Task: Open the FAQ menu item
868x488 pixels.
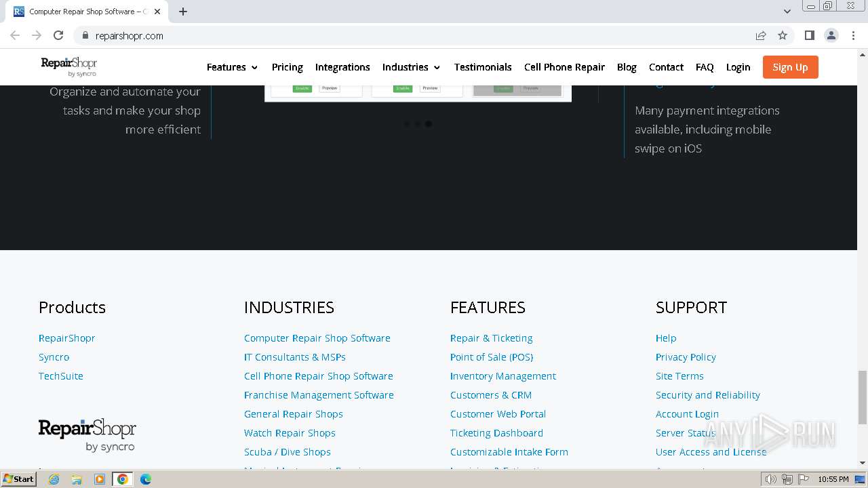Action: tap(705, 67)
